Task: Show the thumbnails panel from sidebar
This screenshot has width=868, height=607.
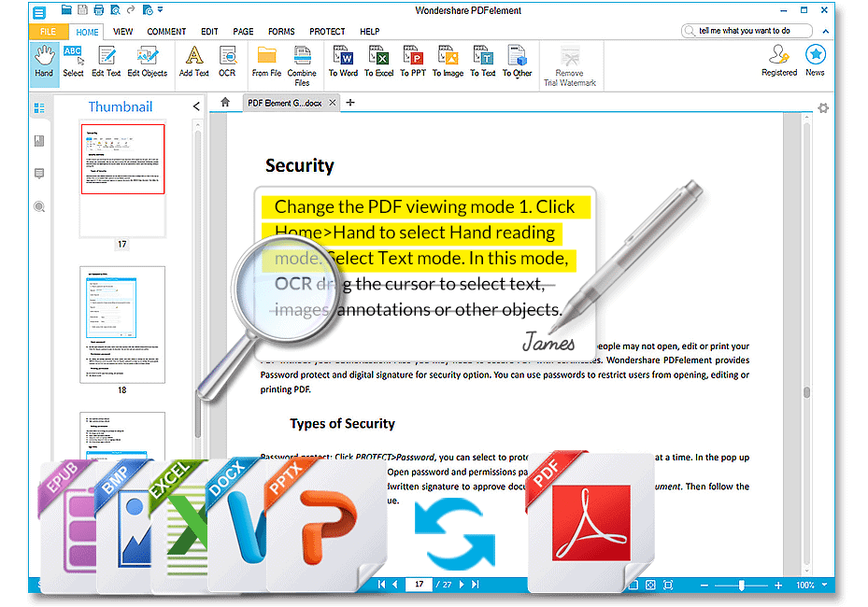Action: point(39,108)
